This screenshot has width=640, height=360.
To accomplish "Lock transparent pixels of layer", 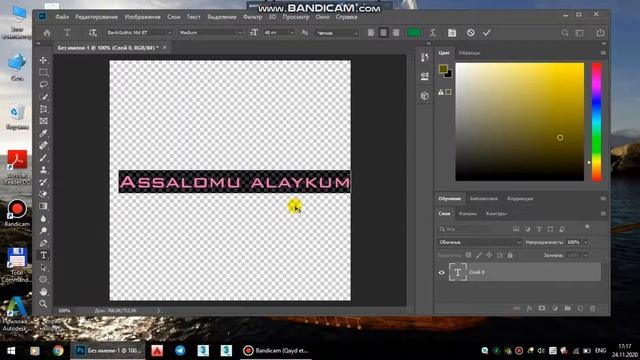I will [468, 255].
